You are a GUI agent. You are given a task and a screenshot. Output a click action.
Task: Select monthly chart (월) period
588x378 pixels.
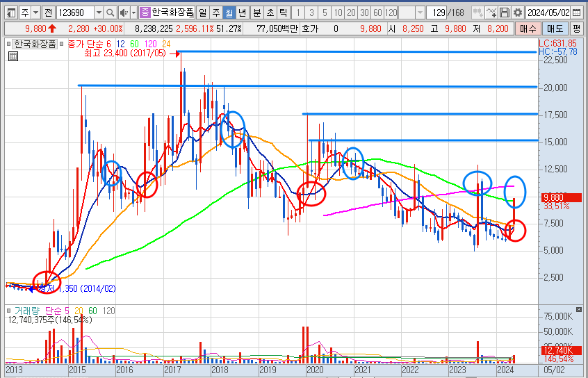(x=229, y=13)
